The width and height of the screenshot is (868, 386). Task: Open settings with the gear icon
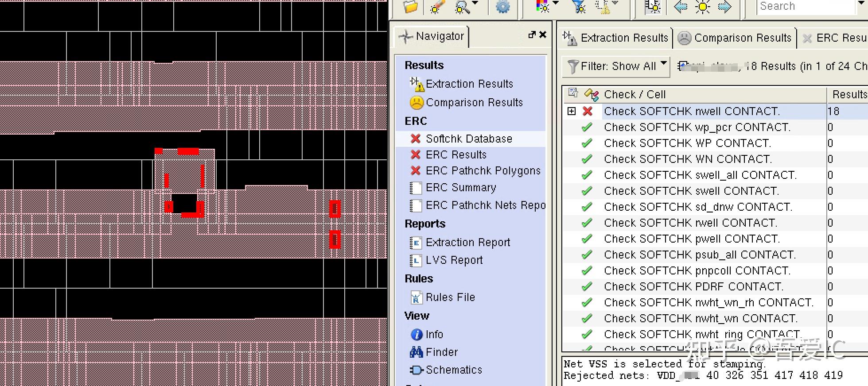coord(502,7)
